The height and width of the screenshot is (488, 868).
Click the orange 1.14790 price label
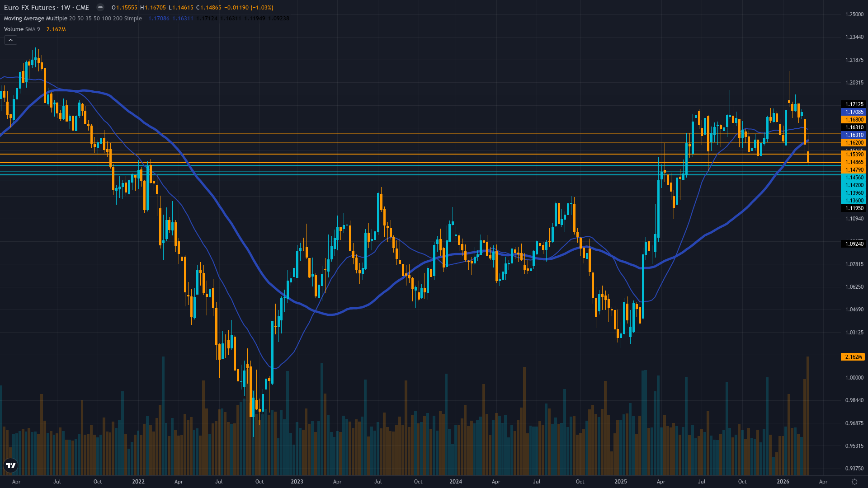pos(853,170)
